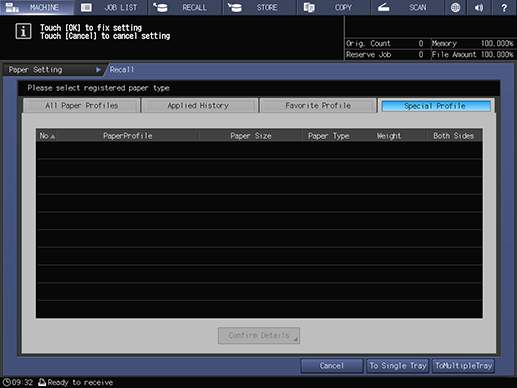The image size is (517, 388).
Task: Click the To Single Tray button
Action: 398,366
